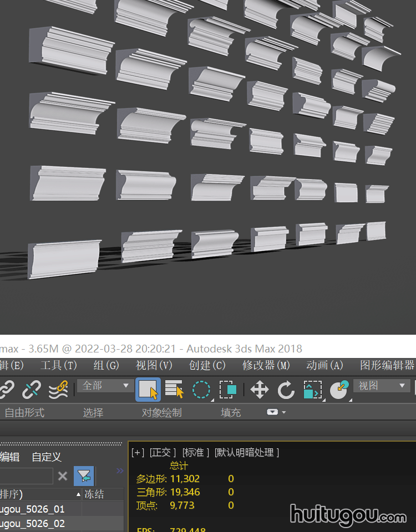
Task: Toggle Window/Crossing selection mode
Action: pyautogui.click(x=227, y=390)
